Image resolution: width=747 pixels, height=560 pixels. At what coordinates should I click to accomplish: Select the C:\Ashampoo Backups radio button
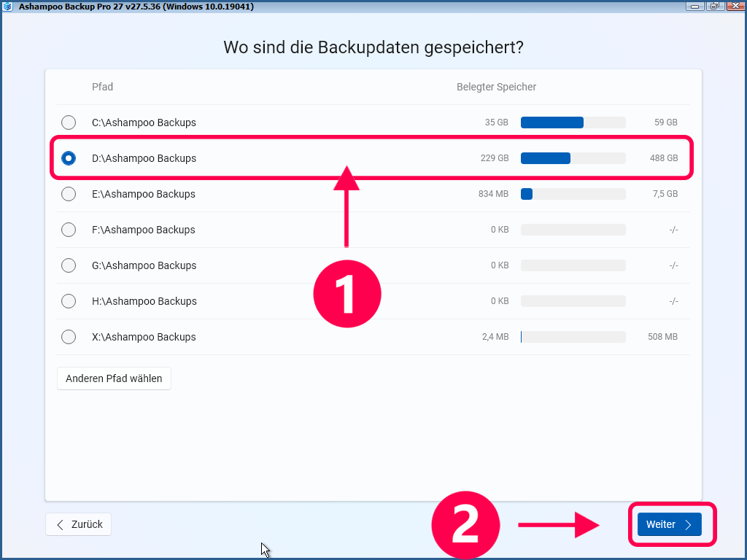point(69,122)
